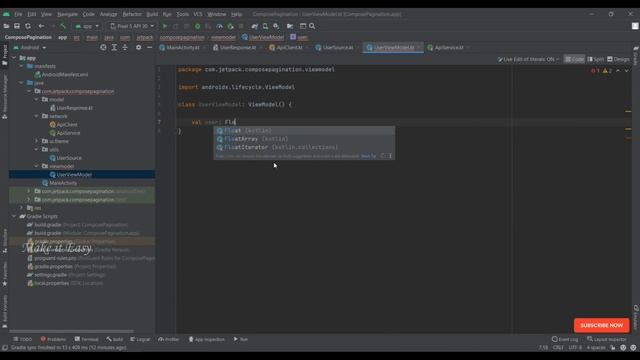The image size is (640, 360).
Task: Navigate back with the left arrow
Action: (x=41, y=26)
